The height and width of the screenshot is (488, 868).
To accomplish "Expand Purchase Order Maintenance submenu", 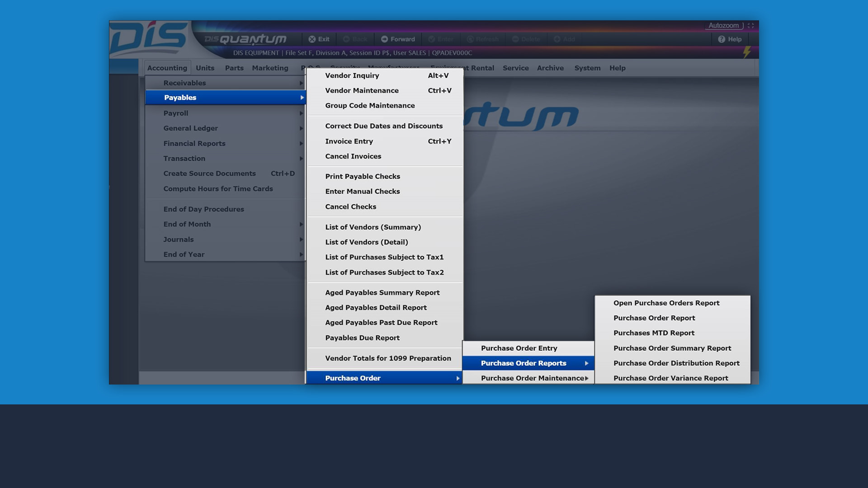I will [x=533, y=378].
